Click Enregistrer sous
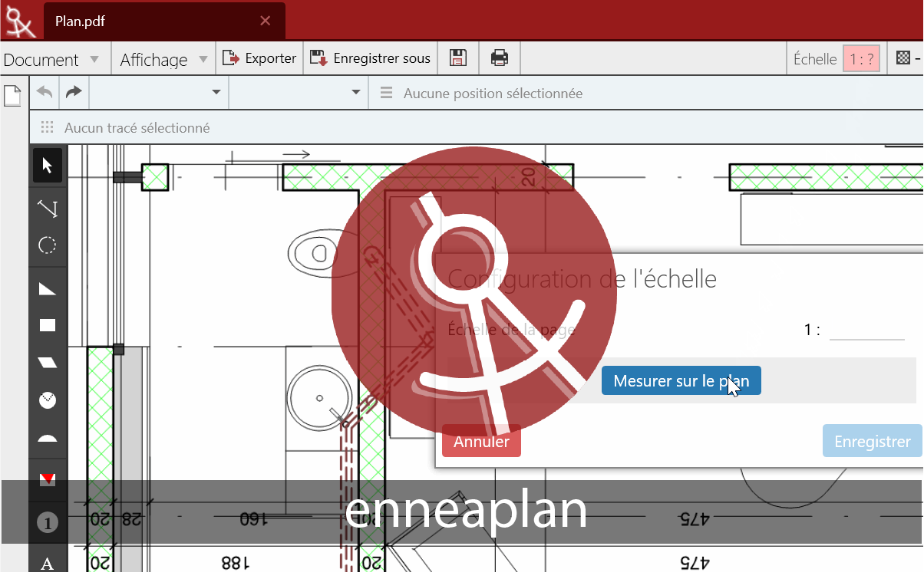924x579 pixels. pyautogui.click(x=371, y=58)
